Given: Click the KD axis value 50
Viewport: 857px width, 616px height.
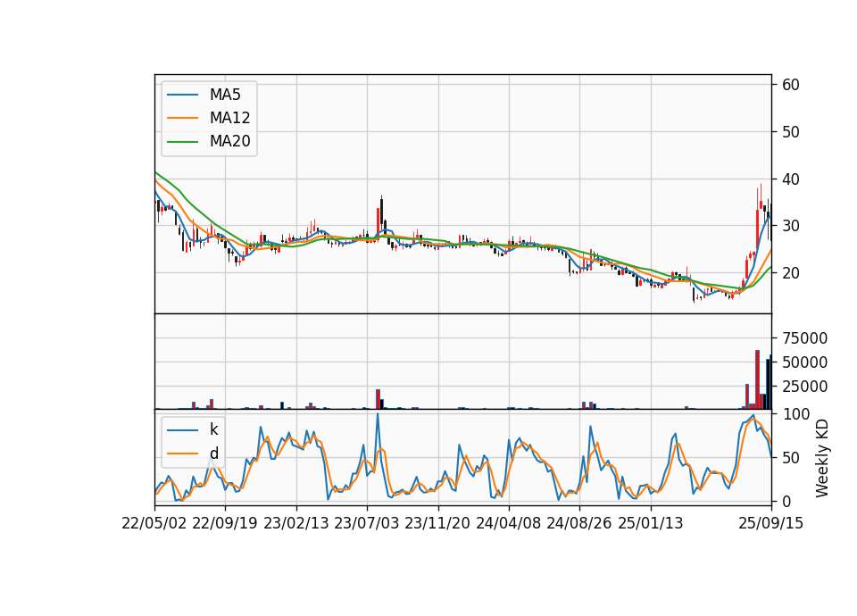Looking at the screenshot, I should click(792, 458).
